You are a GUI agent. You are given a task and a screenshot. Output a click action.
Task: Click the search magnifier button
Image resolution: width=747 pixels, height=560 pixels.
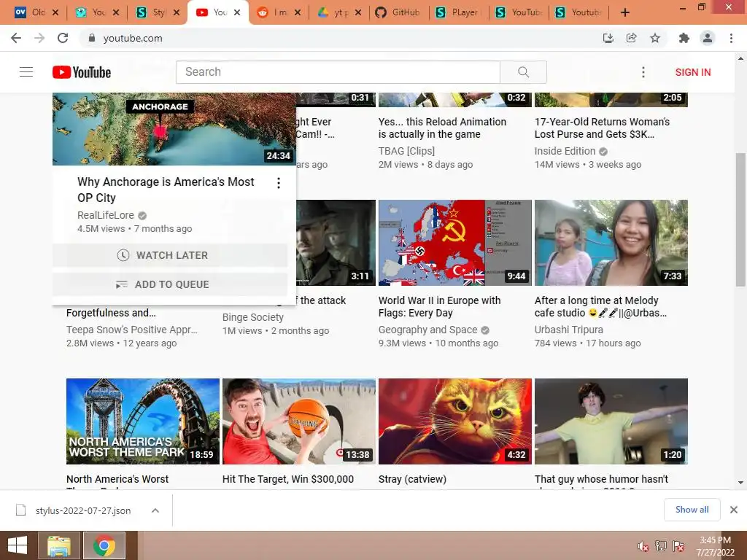tap(523, 72)
